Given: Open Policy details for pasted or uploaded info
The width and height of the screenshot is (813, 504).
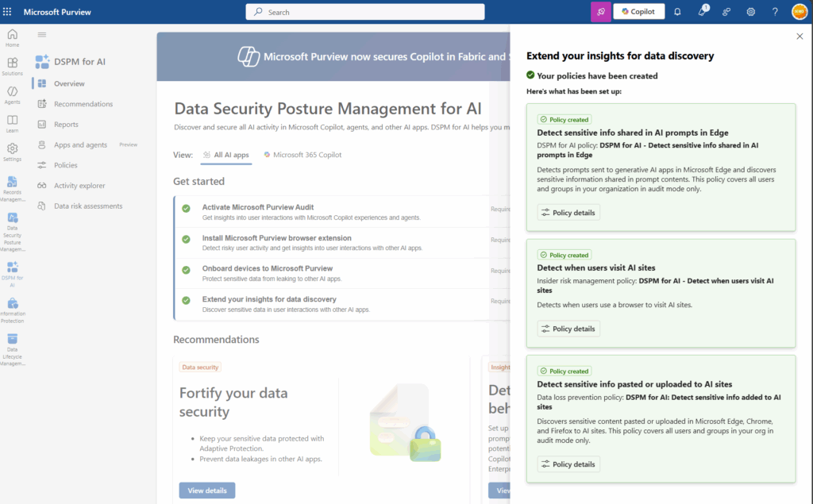Looking at the screenshot, I should [x=568, y=464].
